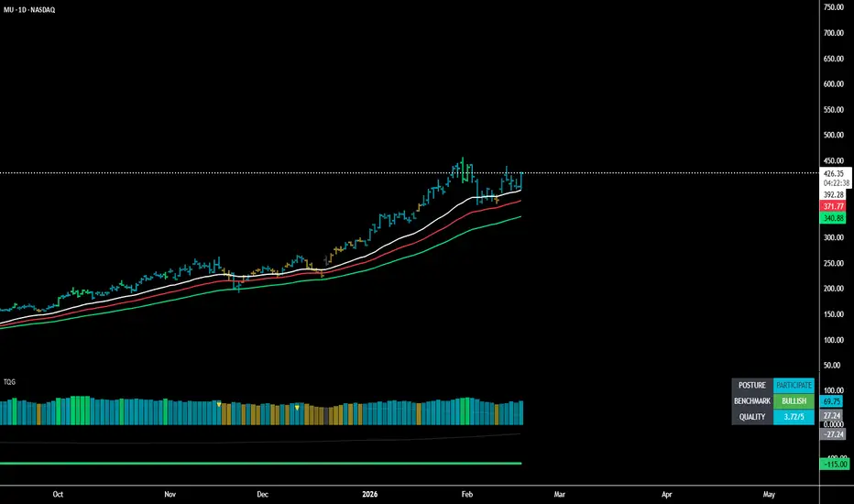
Task: Click the 750.00 price scale label
Action: click(x=833, y=7)
